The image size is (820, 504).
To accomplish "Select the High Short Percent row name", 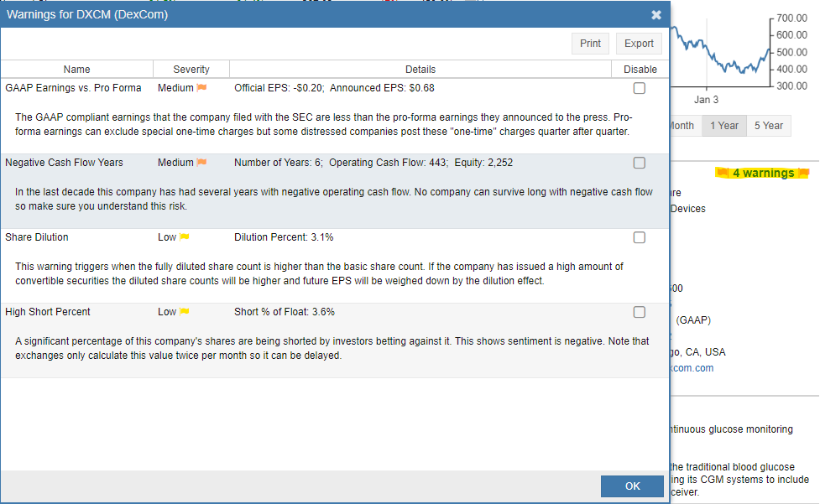I will pos(48,312).
